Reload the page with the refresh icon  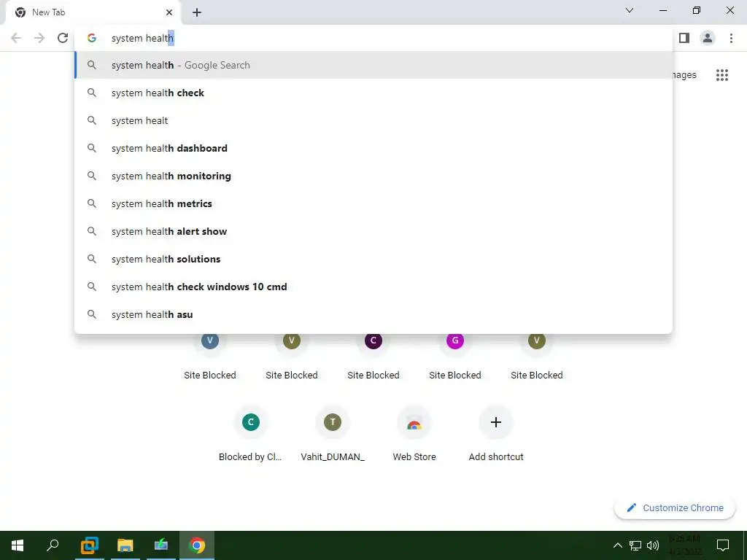pyautogui.click(x=63, y=38)
